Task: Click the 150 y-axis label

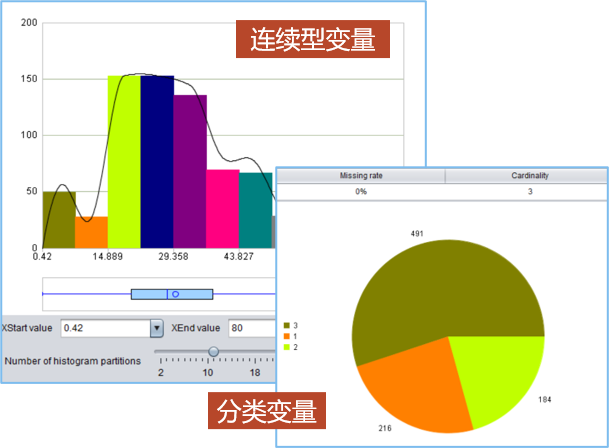Action: click(29, 79)
